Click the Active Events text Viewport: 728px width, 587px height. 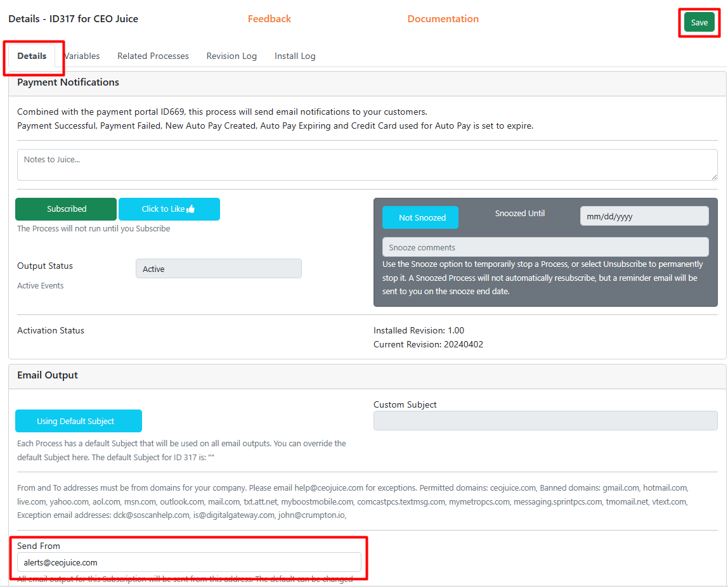click(41, 286)
